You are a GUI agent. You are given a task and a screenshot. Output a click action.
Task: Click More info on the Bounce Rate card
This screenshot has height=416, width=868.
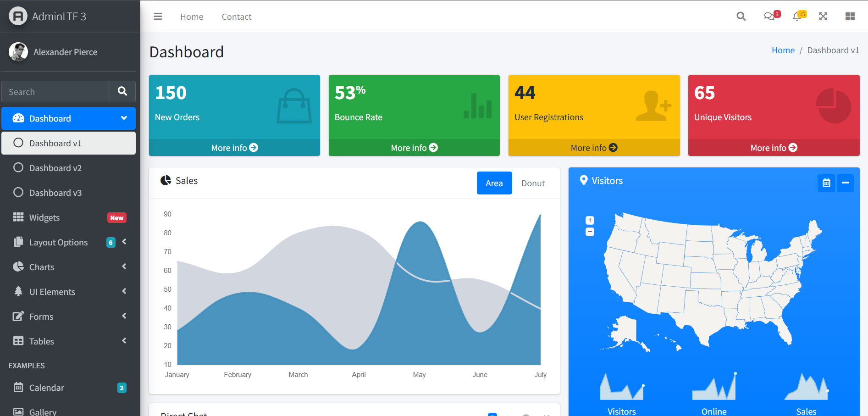pyautogui.click(x=414, y=147)
